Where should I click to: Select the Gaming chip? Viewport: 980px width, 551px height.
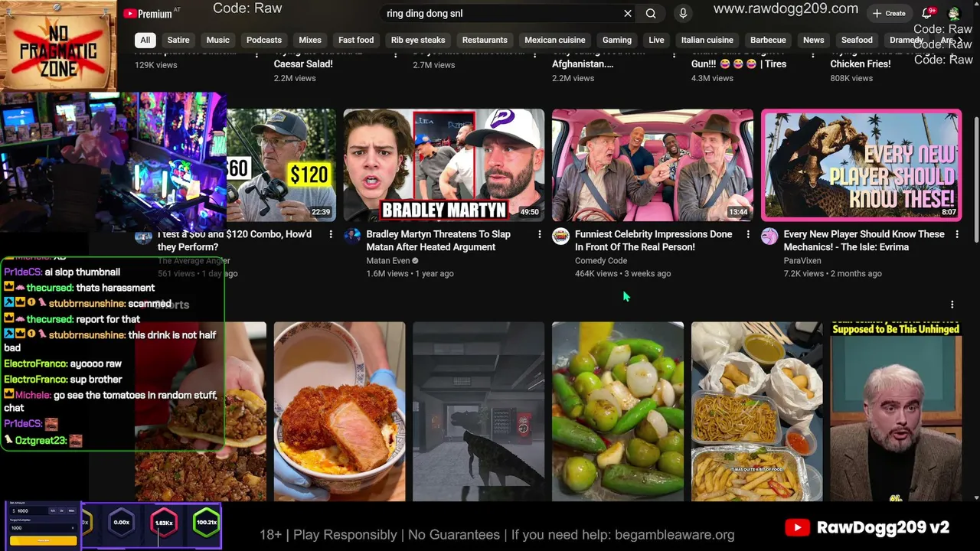[x=617, y=40]
